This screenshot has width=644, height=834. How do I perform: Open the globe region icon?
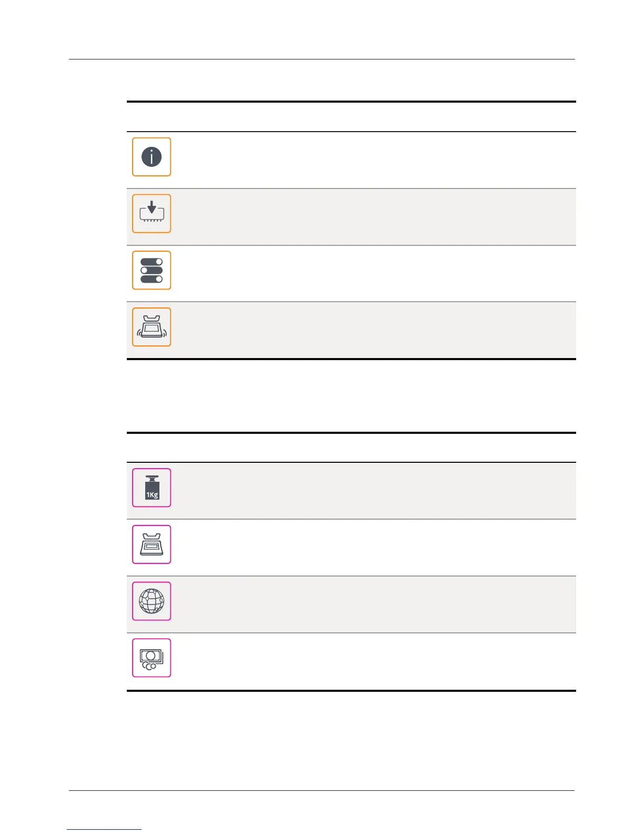point(152,601)
